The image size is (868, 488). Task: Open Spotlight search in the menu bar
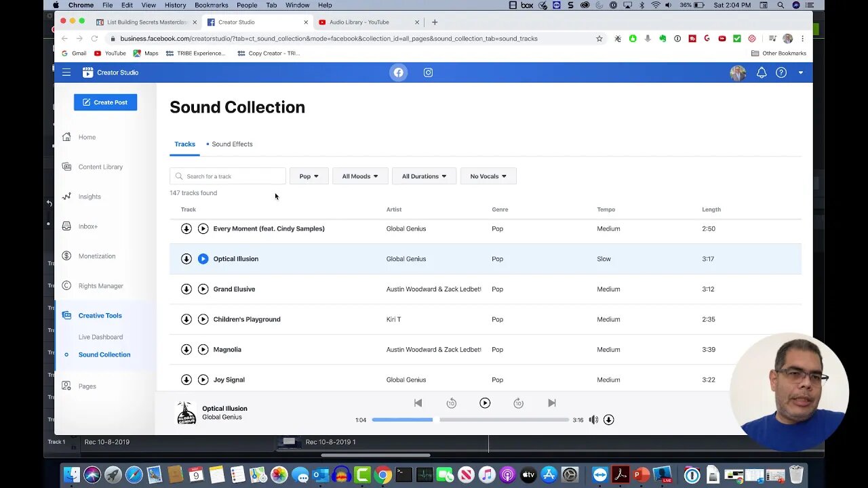(781, 5)
